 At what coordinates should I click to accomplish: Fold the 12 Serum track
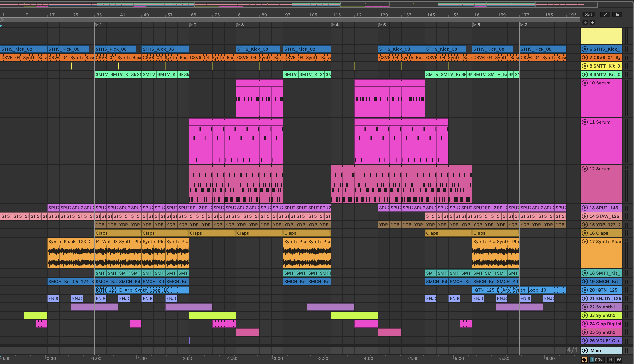coord(585,169)
